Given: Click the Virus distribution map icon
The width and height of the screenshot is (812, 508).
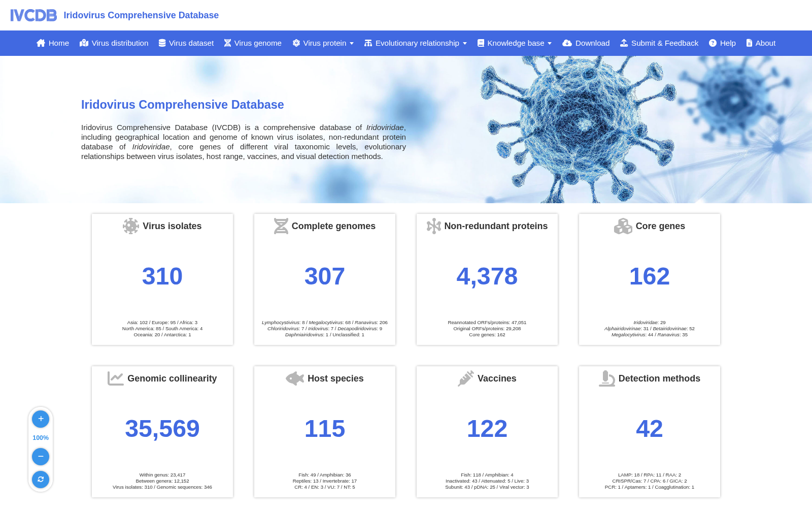Looking at the screenshot, I should pyautogui.click(x=84, y=43).
